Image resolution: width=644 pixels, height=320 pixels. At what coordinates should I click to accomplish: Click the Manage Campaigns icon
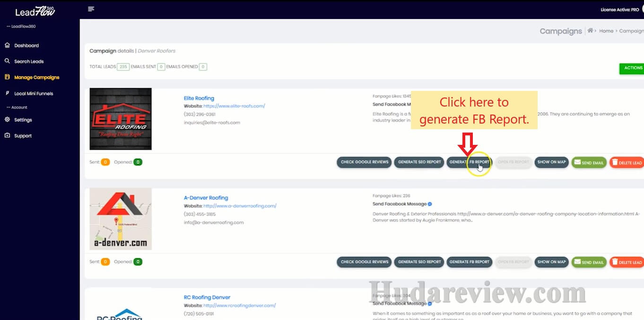click(7, 77)
